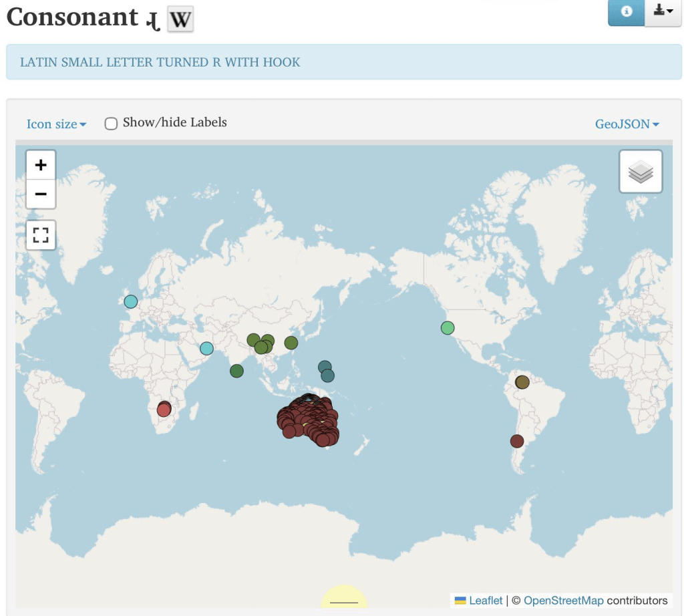Select the cyan marker in western Europe
This screenshot has width=684, height=616.
[131, 301]
